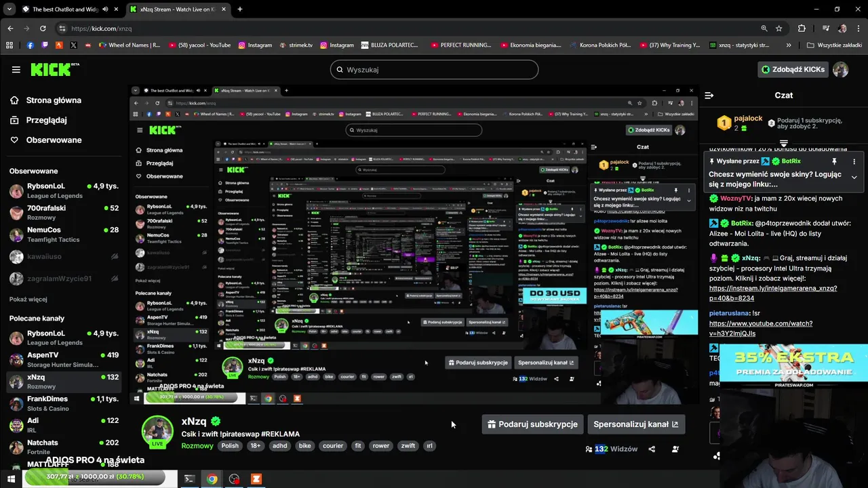Open RybsonLoL in the Obserwowane list
Screen dimensions: 868x488
tap(64, 190)
